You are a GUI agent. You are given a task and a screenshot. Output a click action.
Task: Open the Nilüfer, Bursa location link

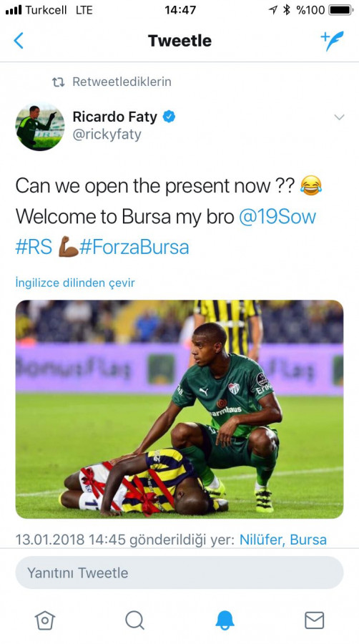283,540
